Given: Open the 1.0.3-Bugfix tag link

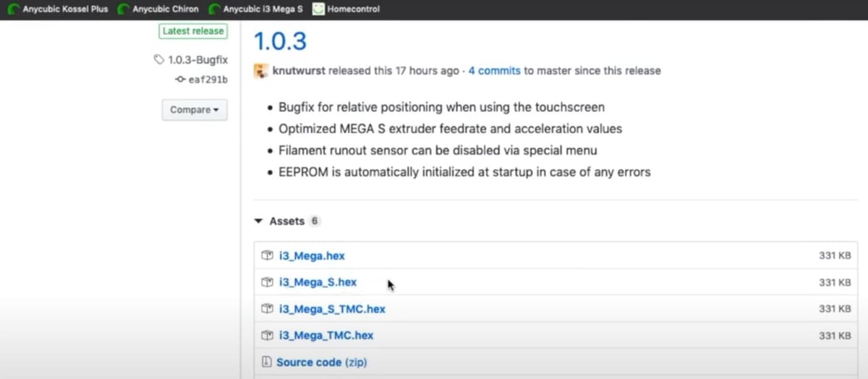Looking at the screenshot, I should coord(197,60).
